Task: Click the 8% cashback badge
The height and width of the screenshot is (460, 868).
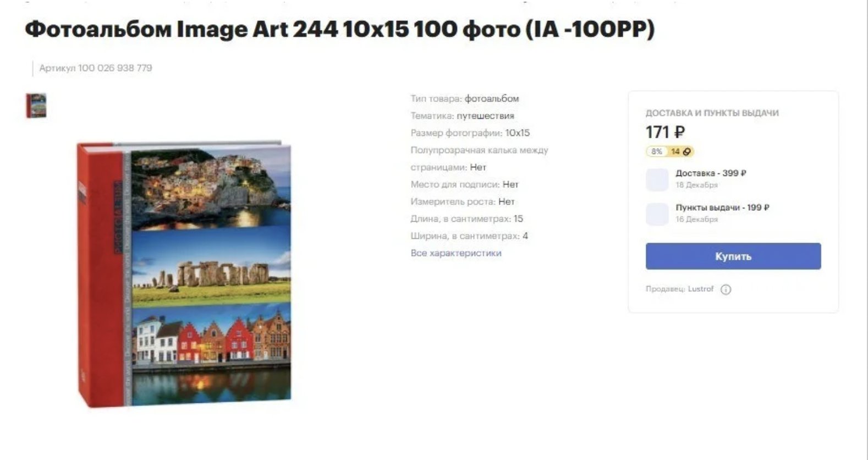Action: point(656,151)
